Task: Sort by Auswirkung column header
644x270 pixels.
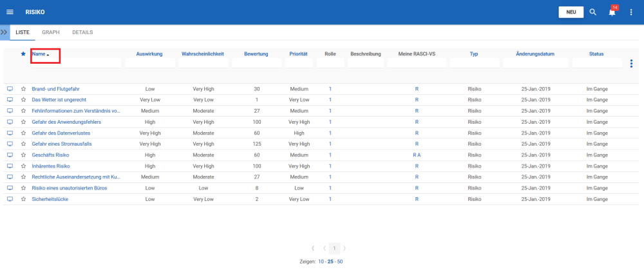Action: tap(149, 54)
